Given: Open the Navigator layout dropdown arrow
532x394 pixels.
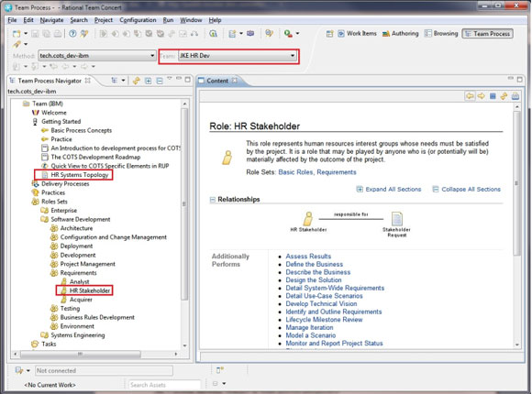Looking at the screenshot, I should tap(123, 81).
